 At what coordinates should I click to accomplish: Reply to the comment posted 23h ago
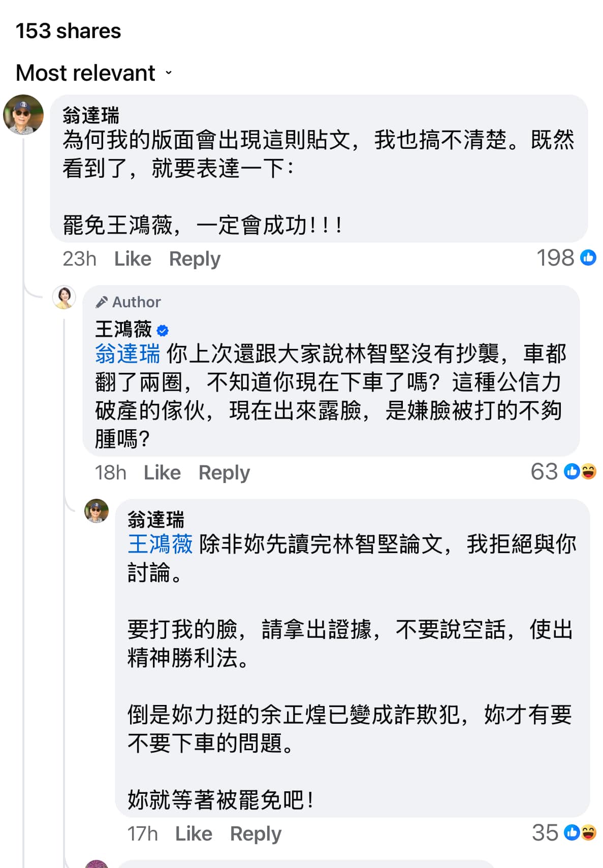point(195,259)
